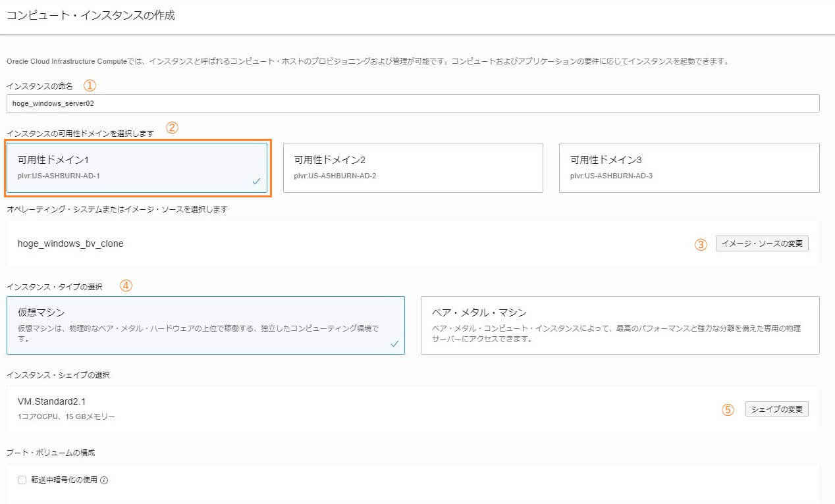835x504 pixels.
Task: Select availability domain 可用性ドメイン1 card
Action: [x=137, y=168]
